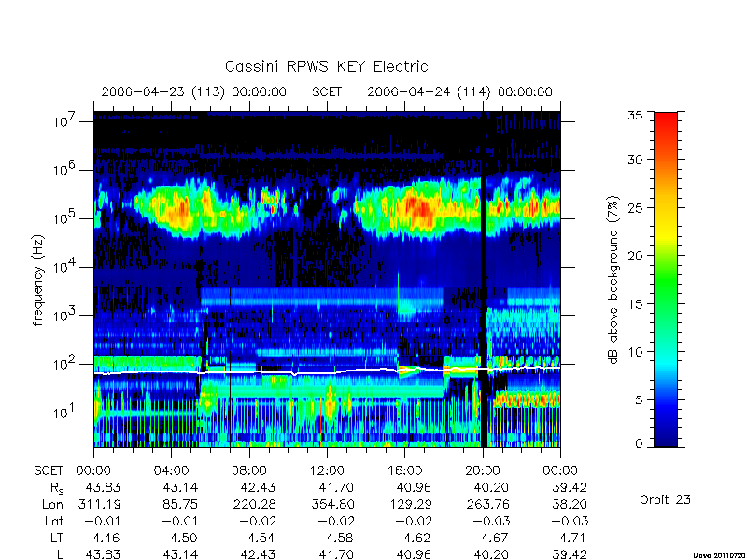Click the colorbar tick label 15

[636, 303]
